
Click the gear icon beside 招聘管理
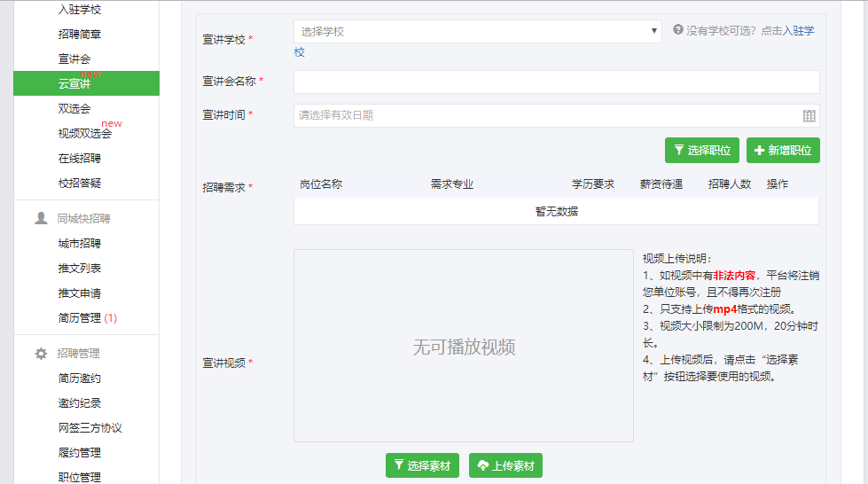41,353
